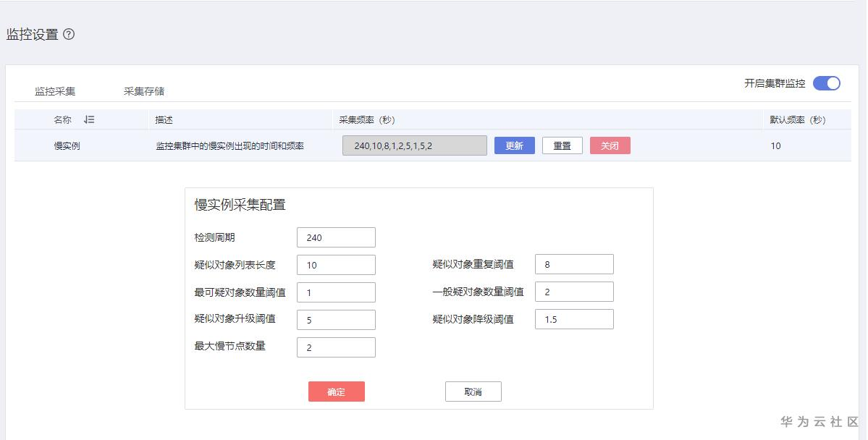This screenshot has width=868, height=440.
Task: Click the red 关闭 button
Action: 610,145
